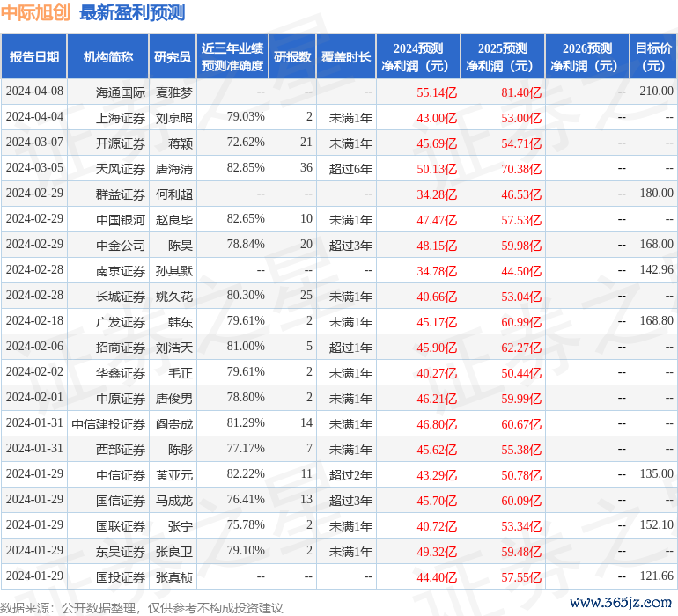The image size is (678, 616).
Task: Click the 最新盈利预测 heading
Action: (x=132, y=12)
